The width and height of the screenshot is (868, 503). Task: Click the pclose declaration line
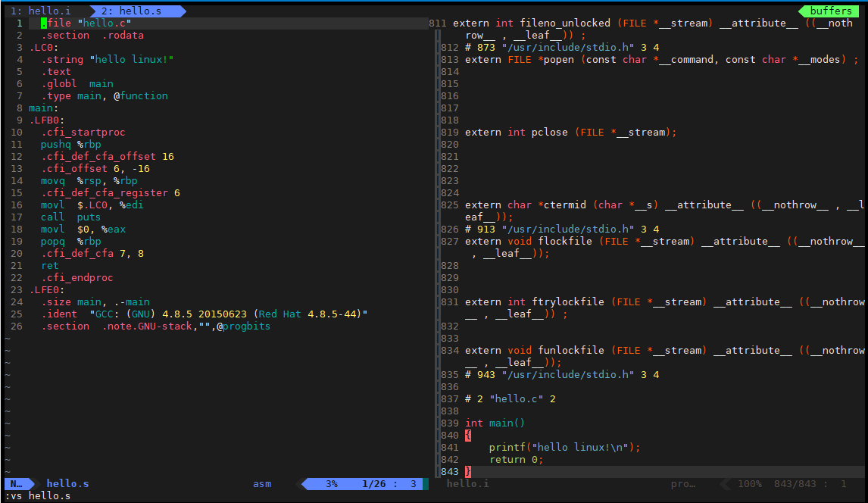[571, 133]
